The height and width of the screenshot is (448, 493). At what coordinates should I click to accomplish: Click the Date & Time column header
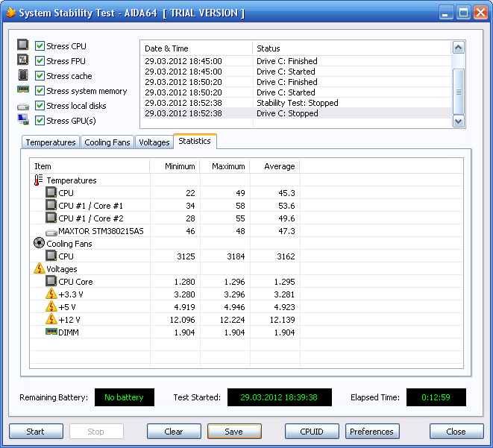point(196,48)
